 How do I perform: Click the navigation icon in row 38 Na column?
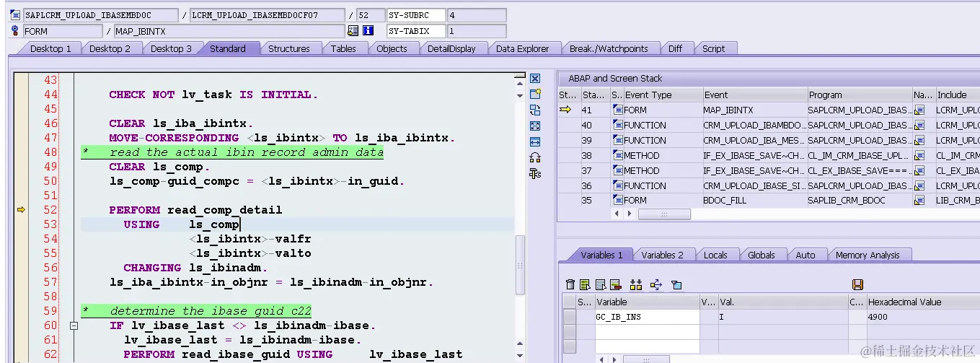[919, 155]
